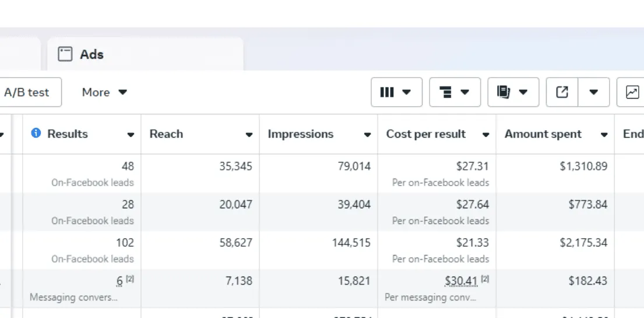Image resolution: width=644 pixels, height=318 pixels.
Task: Select the $182.43 amount spent cell
Action: point(555,288)
